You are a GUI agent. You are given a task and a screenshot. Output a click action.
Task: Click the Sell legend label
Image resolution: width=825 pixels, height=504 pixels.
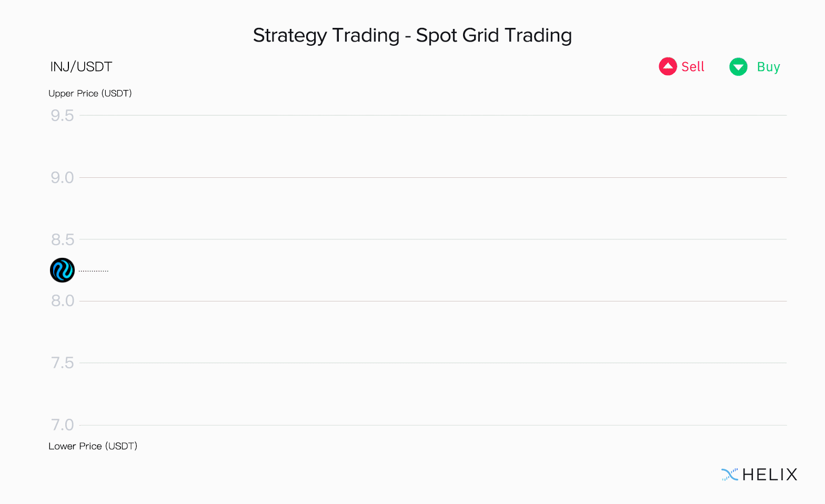[x=692, y=67]
